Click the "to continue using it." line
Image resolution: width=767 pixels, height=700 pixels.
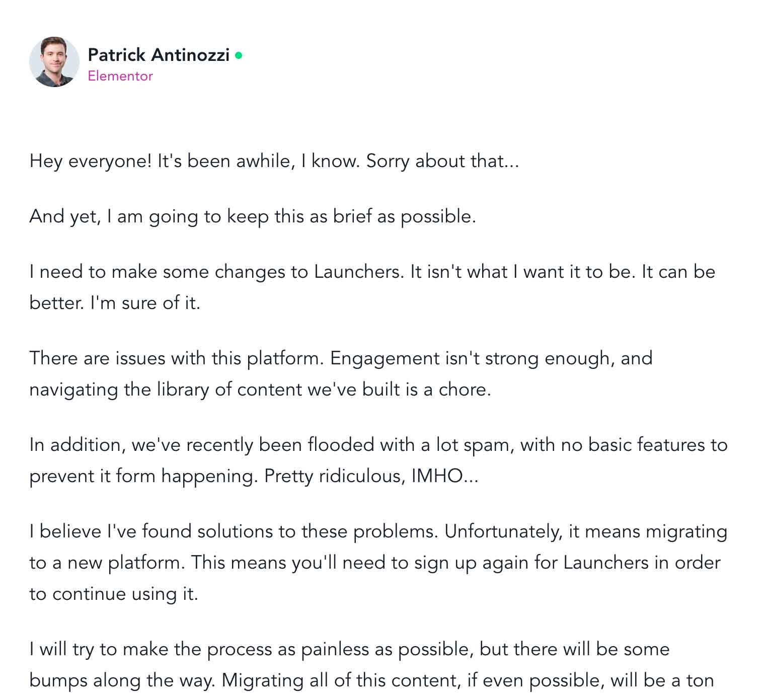[x=114, y=594]
